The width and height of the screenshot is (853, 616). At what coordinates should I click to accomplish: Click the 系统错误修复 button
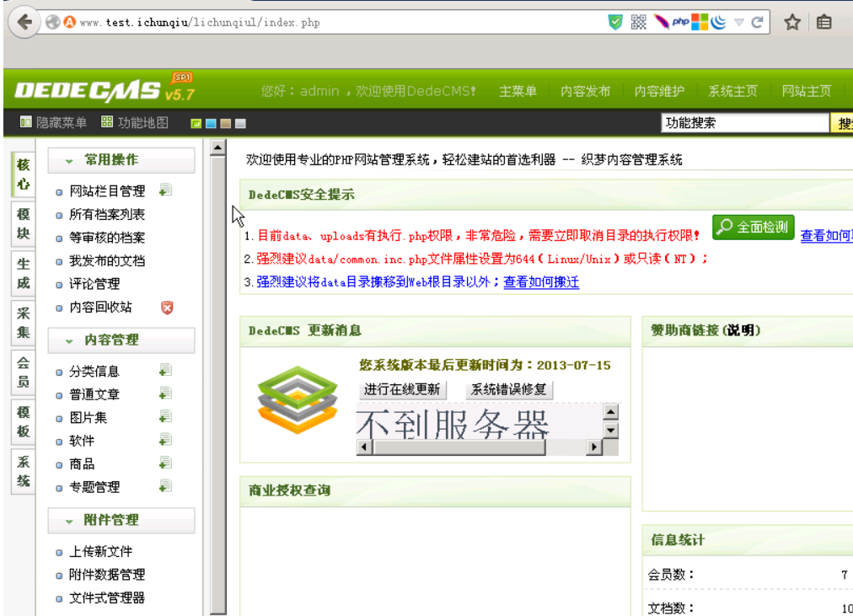tap(508, 389)
